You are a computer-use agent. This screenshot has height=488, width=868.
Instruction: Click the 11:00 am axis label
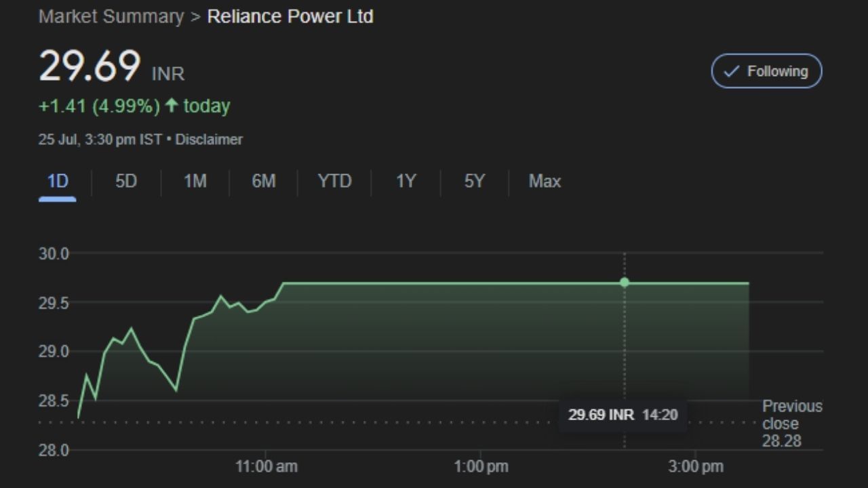point(267,466)
